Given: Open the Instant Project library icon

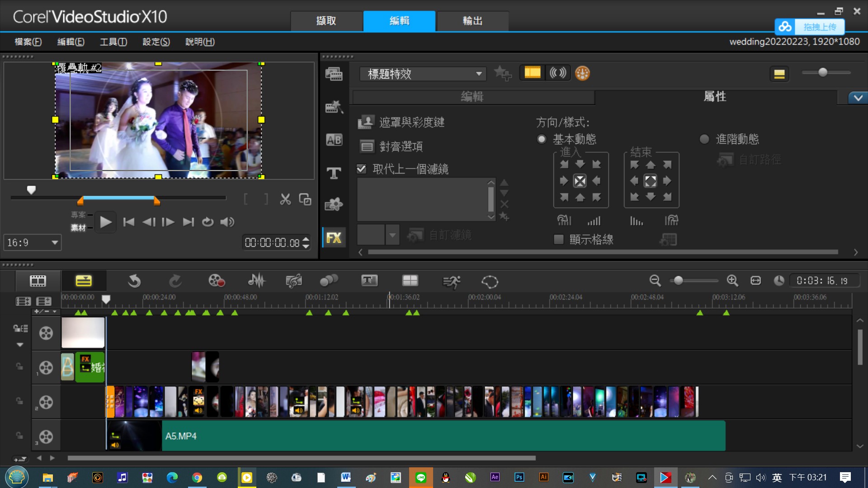Looking at the screenshot, I should coord(334,107).
